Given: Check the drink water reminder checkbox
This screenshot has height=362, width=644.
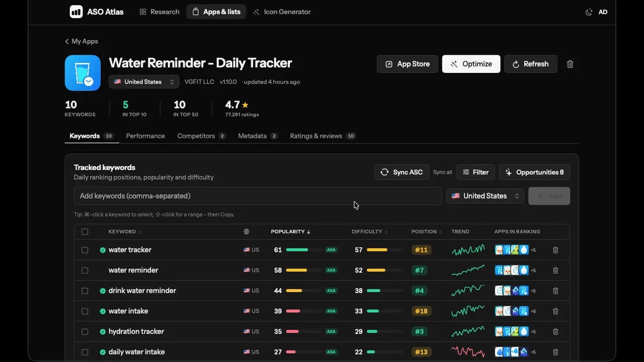Looking at the screenshot, I should (85, 291).
